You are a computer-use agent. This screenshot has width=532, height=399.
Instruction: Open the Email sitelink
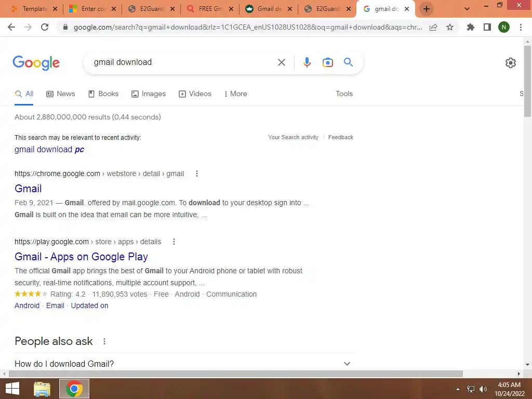pyautogui.click(x=55, y=305)
